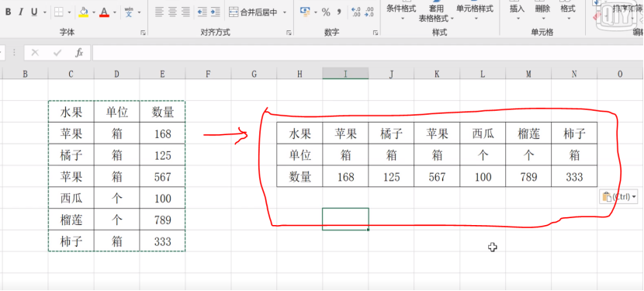Click the phonetic guide wén icon
Viewport: 644px width, 291px height.
[129, 12]
